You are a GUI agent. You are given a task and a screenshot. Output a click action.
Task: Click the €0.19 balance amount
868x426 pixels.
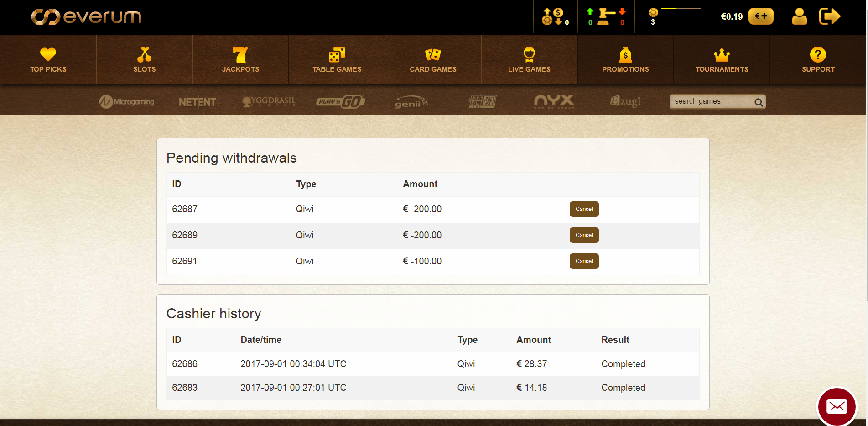732,17
